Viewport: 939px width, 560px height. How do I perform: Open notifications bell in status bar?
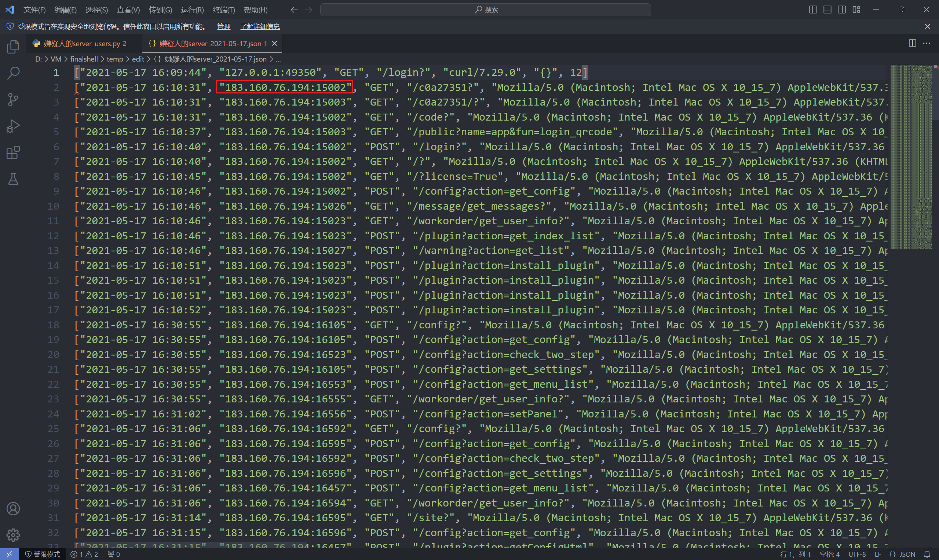[927, 554]
